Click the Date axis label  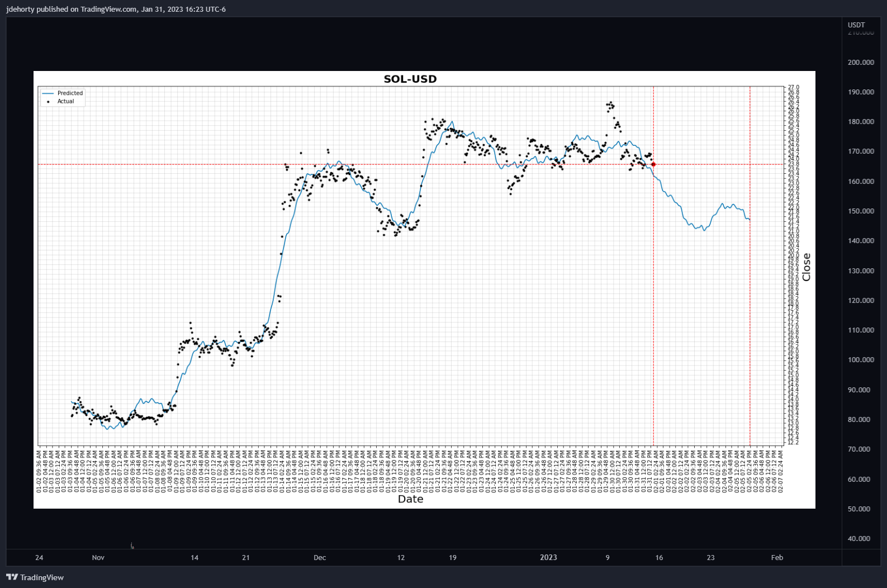click(x=410, y=499)
